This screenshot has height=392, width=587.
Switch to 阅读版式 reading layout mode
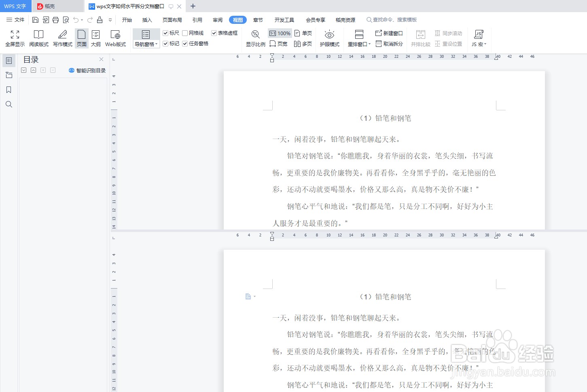(38, 38)
